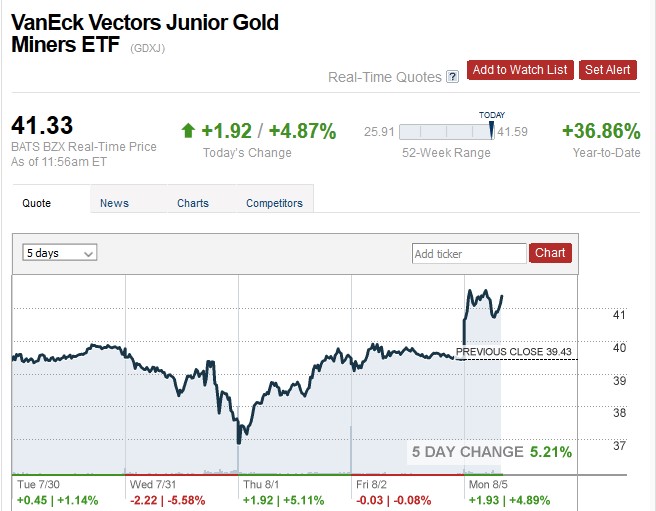This screenshot has width=656, height=511.
Task: Switch to the News tab
Action: click(114, 203)
